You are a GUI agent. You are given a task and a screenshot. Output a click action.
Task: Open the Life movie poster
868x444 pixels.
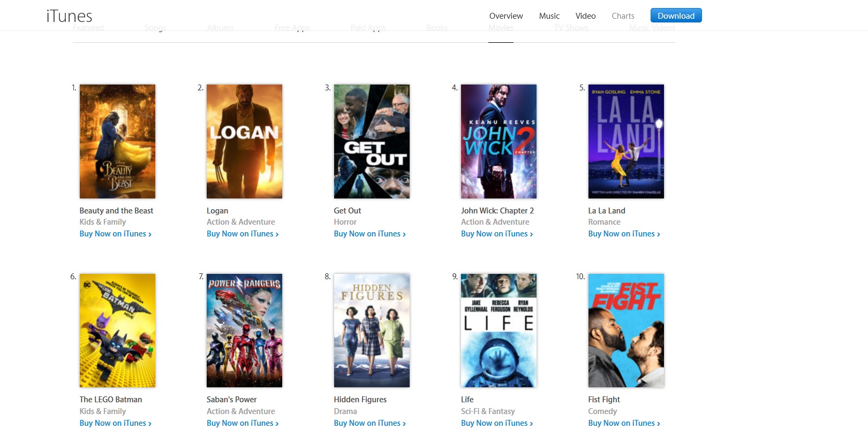(499, 331)
